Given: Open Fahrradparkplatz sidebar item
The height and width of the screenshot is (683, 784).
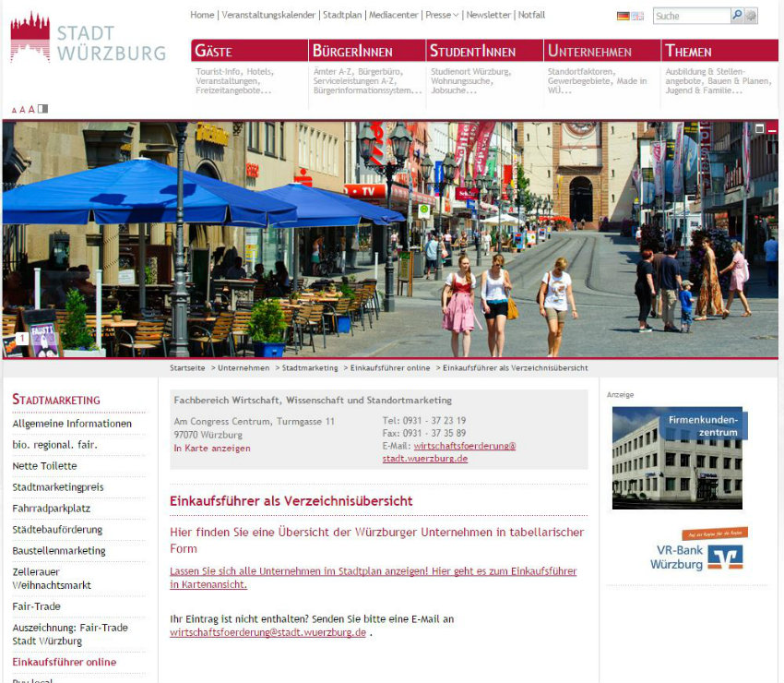Looking at the screenshot, I should click(52, 509).
